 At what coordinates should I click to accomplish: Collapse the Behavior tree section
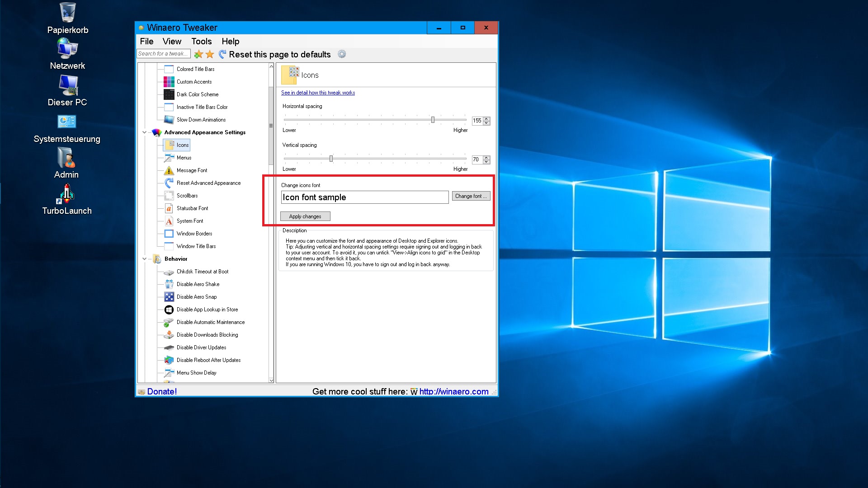pyautogui.click(x=144, y=259)
